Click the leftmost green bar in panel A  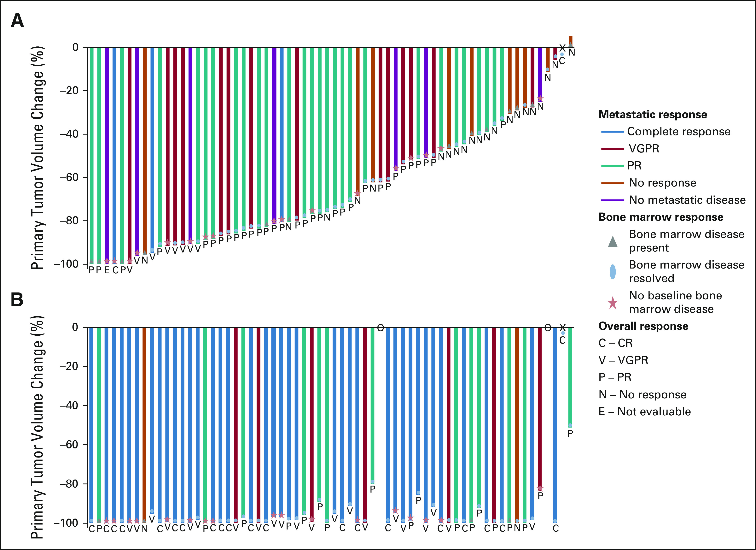point(91,156)
